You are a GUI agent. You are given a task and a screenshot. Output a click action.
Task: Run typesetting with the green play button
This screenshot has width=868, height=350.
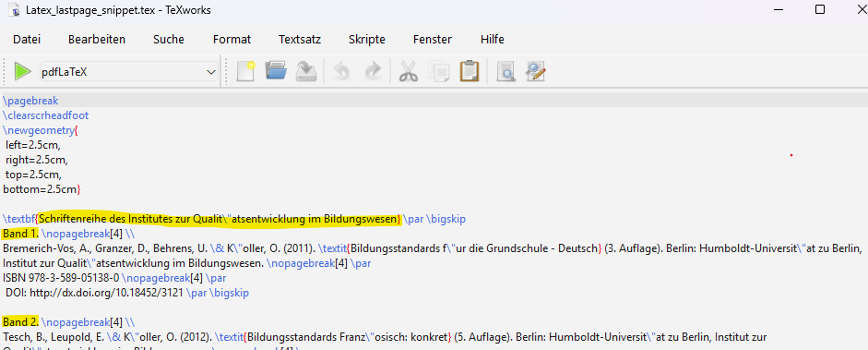[x=23, y=71]
